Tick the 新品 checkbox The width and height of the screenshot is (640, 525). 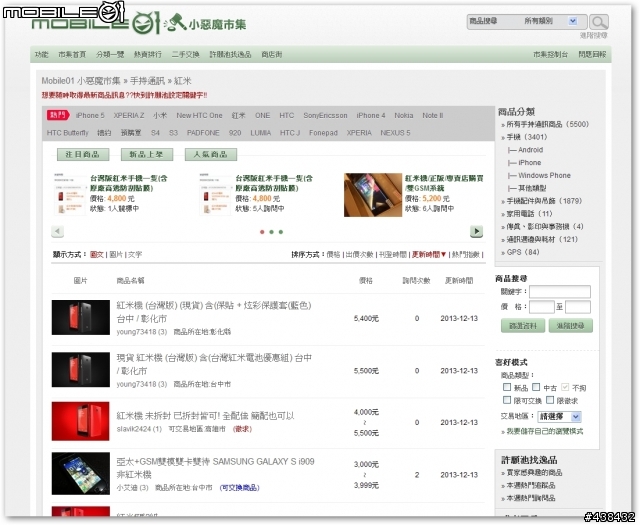tap(507, 387)
